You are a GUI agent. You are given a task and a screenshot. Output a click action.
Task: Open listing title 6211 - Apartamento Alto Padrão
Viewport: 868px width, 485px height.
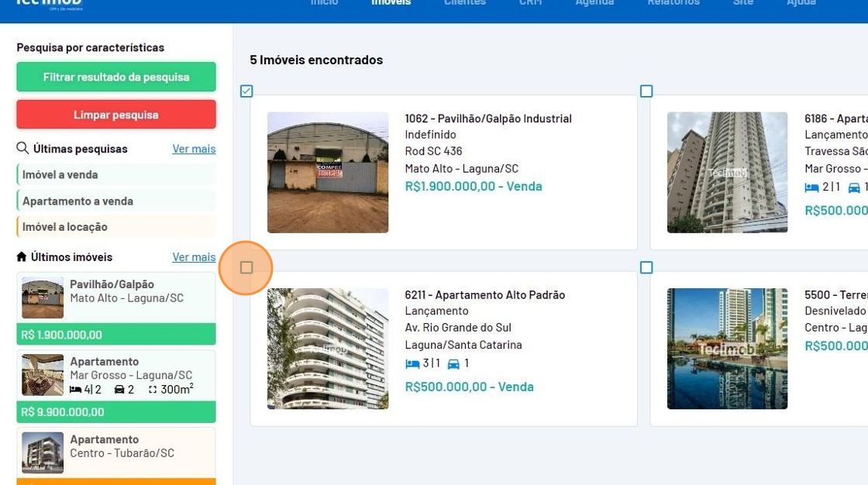point(484,294)
